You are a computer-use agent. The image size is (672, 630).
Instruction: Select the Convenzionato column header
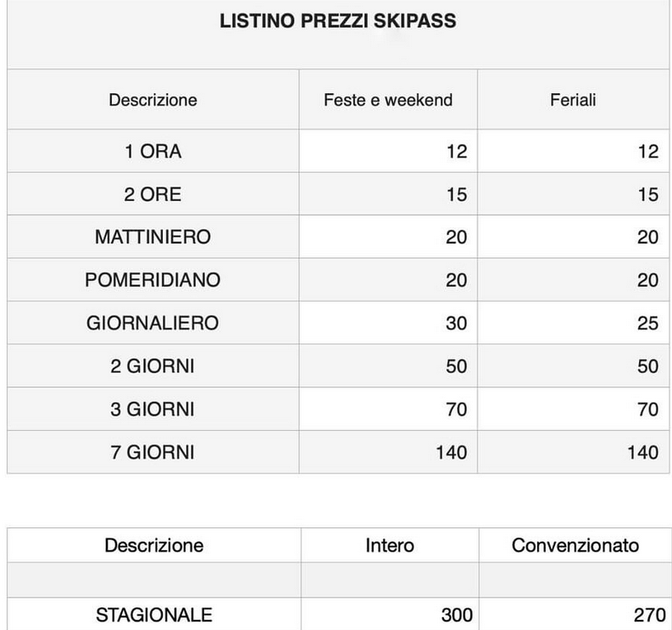pyautogui.click(x=575, y=545)
